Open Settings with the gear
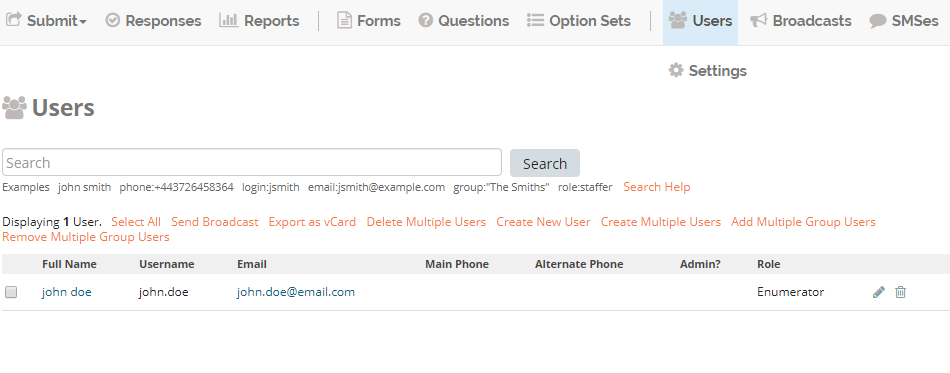Viewport: 950px width, 373px height. 708,71
